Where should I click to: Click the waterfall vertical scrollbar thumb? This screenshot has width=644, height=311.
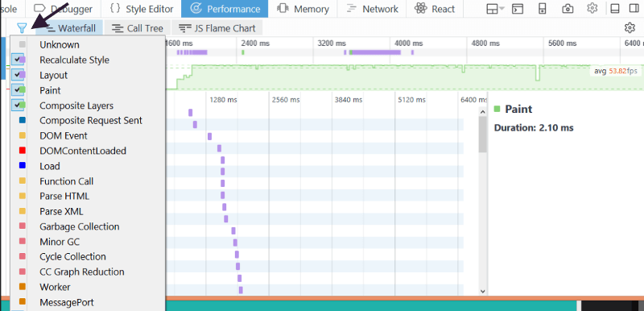tap(482, 134)
